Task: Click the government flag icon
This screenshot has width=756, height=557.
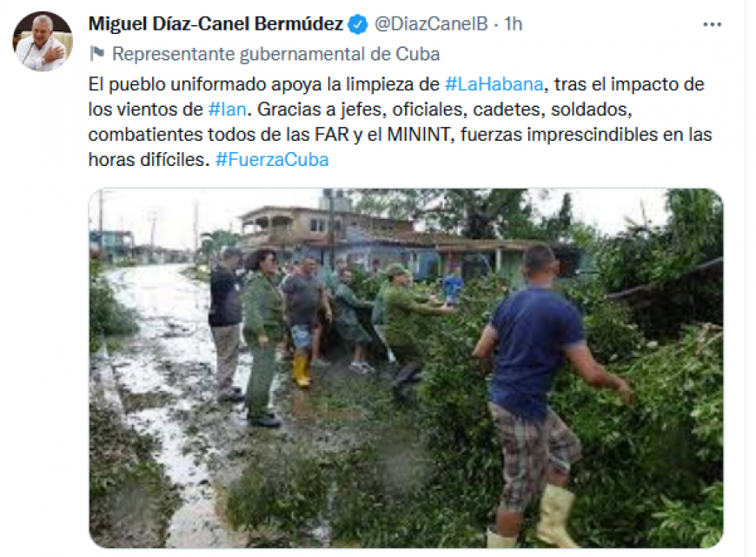Action: [x=97, y=54]
